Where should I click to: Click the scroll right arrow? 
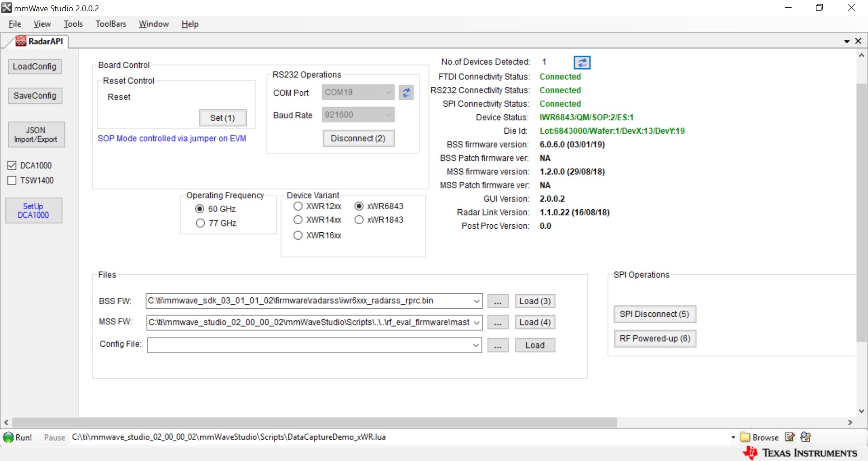(850, 422)
